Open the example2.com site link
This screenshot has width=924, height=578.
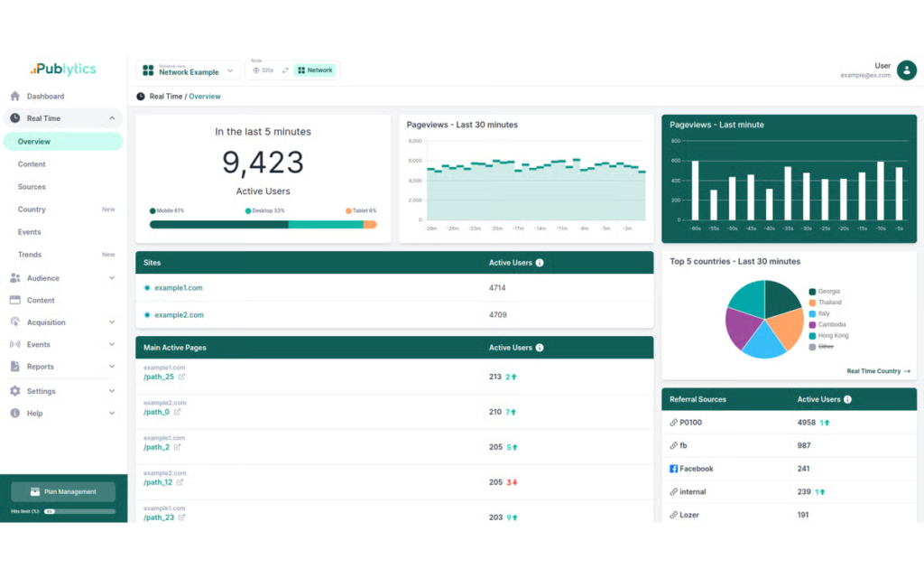180,315
